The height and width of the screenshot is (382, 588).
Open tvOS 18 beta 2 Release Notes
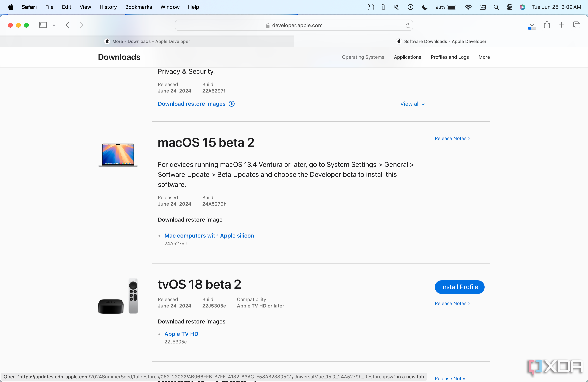pyautogui.click(x=452, y=303)
